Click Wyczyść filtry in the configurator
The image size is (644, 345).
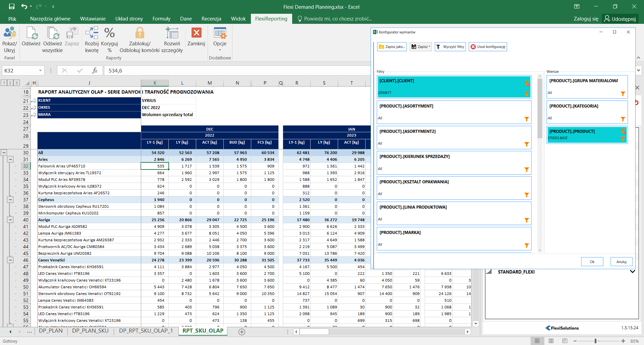pos(450,47)
